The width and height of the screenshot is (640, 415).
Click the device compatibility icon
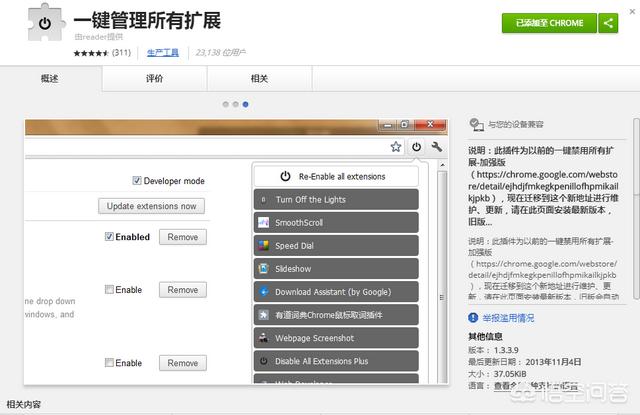(x=476, y=124)
